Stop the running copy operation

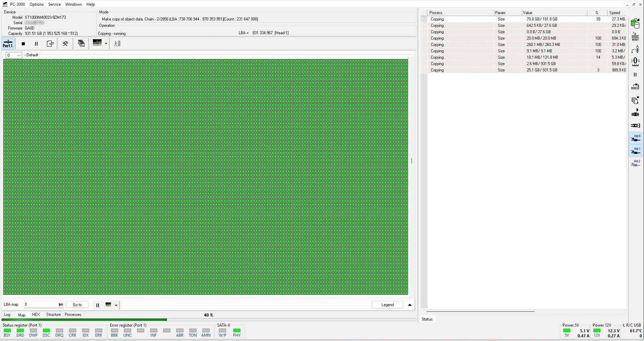pyautogui.click(x=23, y=44)
